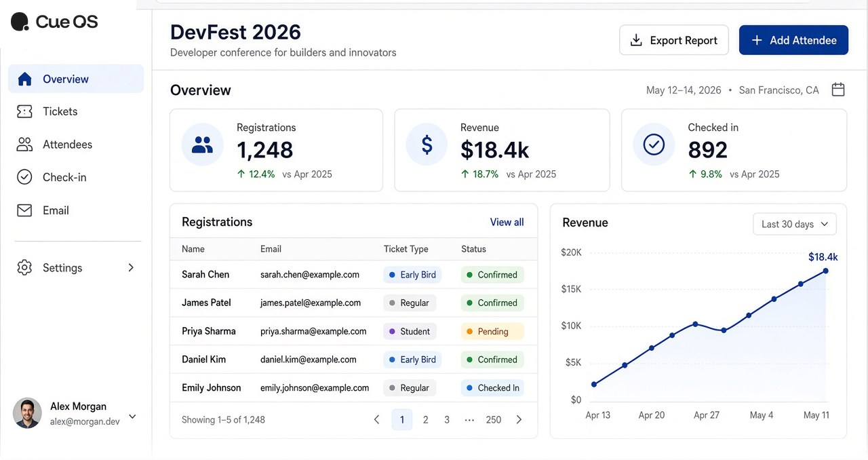Click the Export Report button
Screen dimensions: 868x460
pos(674,40)
